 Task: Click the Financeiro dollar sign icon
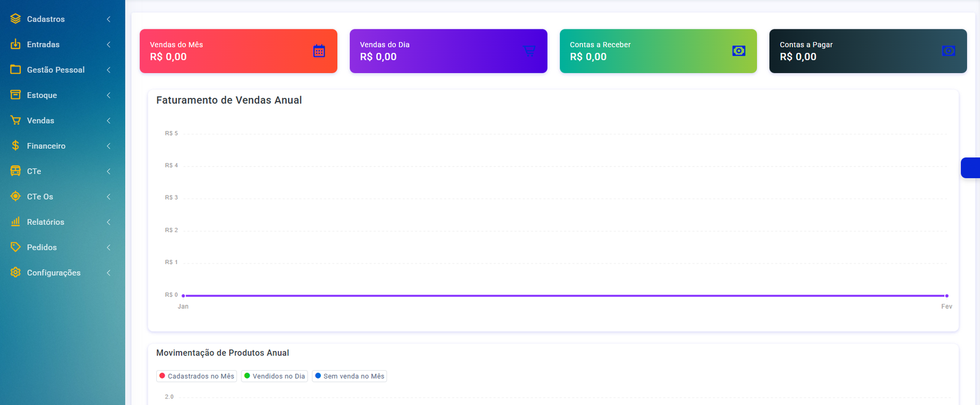click(15, 146)
